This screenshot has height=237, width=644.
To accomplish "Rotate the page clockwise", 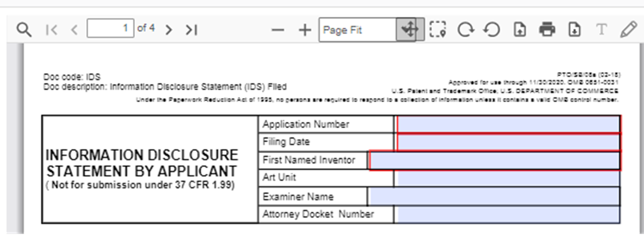I will coord(465,30).
